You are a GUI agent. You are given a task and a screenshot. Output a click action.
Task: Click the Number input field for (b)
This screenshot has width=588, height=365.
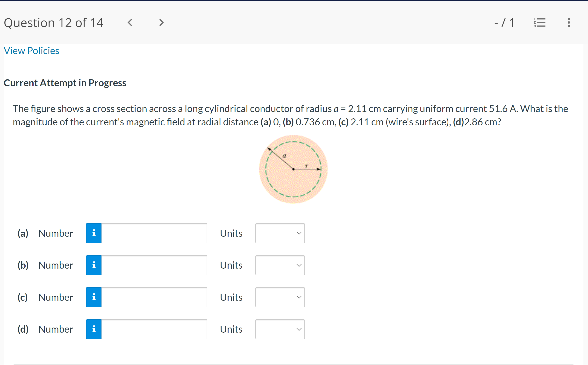point(154,265)
